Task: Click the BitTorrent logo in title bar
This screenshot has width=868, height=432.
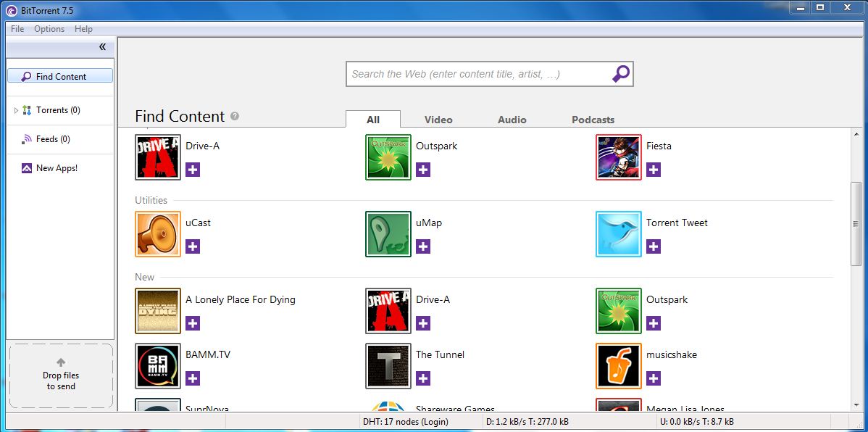Action: click(x=11, y=11)
